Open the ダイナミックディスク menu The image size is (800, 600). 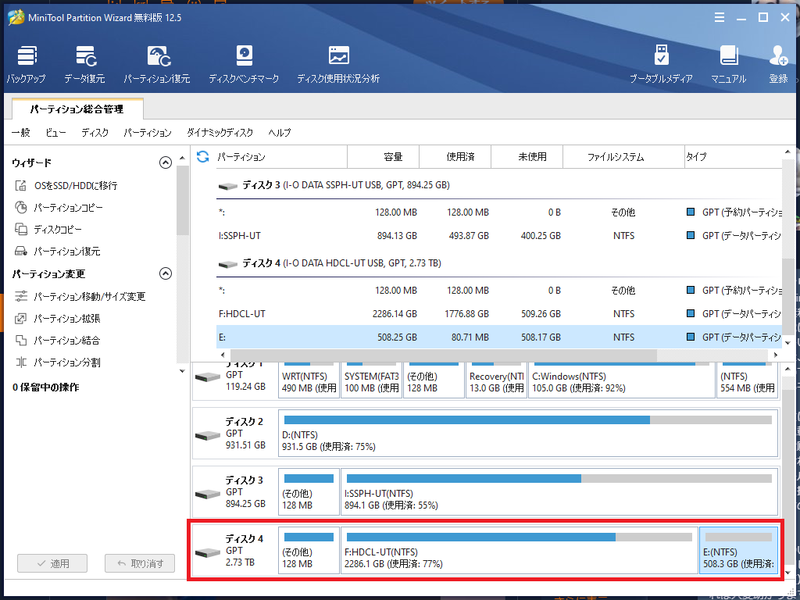(x=220, y=133)
